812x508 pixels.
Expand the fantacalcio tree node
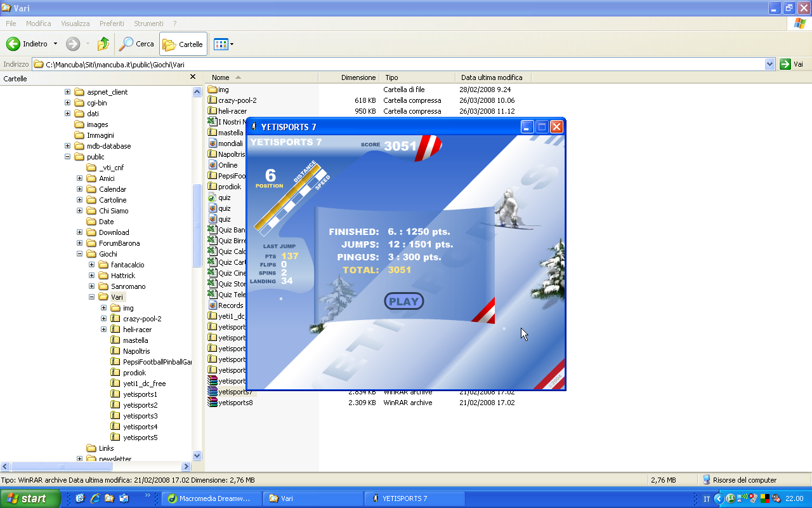92,265
